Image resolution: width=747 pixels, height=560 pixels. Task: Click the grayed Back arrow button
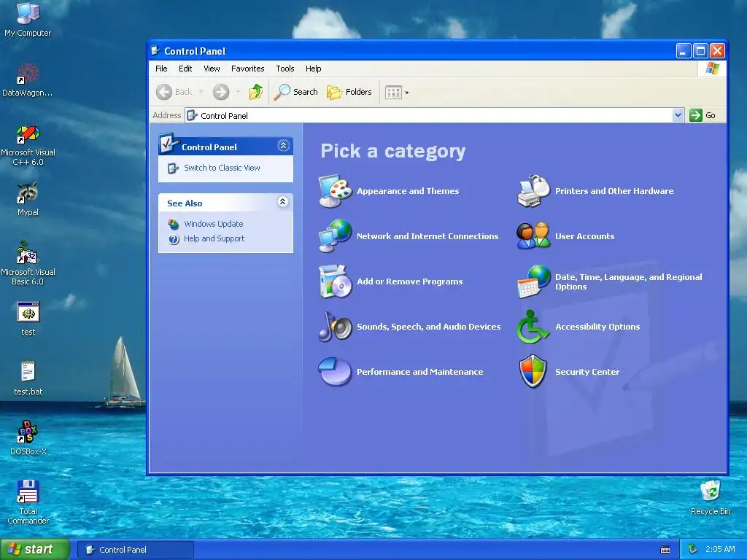click(x=174, y=92)
